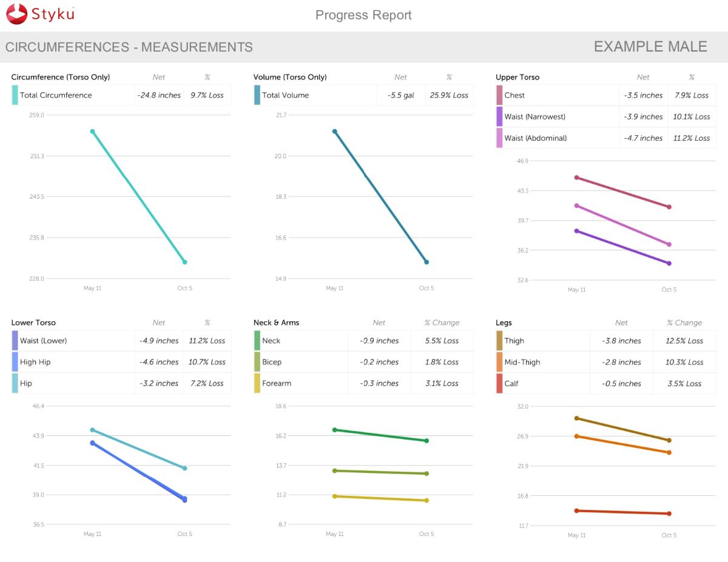Click the Mid-Thigh row label
The image size is (728, 562).
coord(522,362)
